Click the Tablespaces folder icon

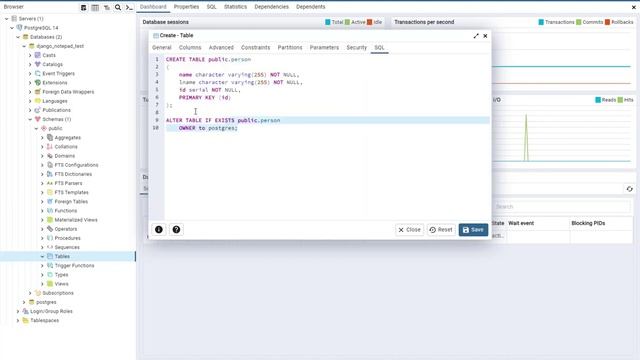click(x=25, y=320)
